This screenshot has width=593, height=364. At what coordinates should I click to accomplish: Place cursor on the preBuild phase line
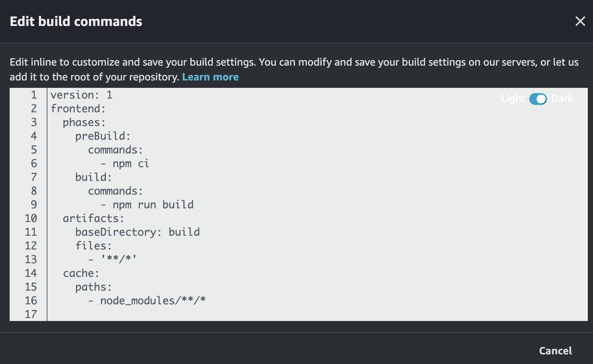tap(102, 136)
